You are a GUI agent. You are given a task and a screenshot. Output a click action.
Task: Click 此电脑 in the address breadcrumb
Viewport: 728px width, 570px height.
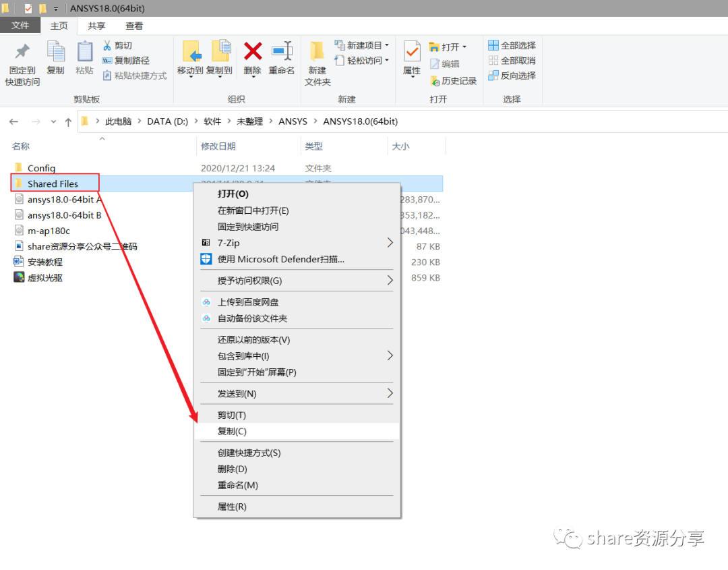pyautogui.click(x=119, y=121)
